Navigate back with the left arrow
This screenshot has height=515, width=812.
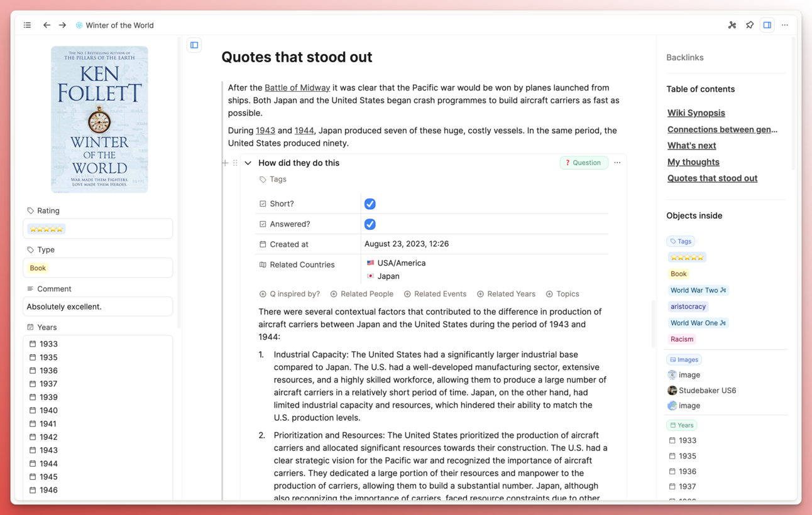click(x=47, y=25)
